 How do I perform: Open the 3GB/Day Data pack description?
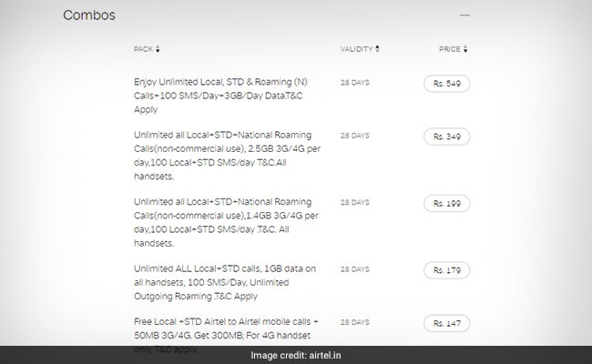221,96
